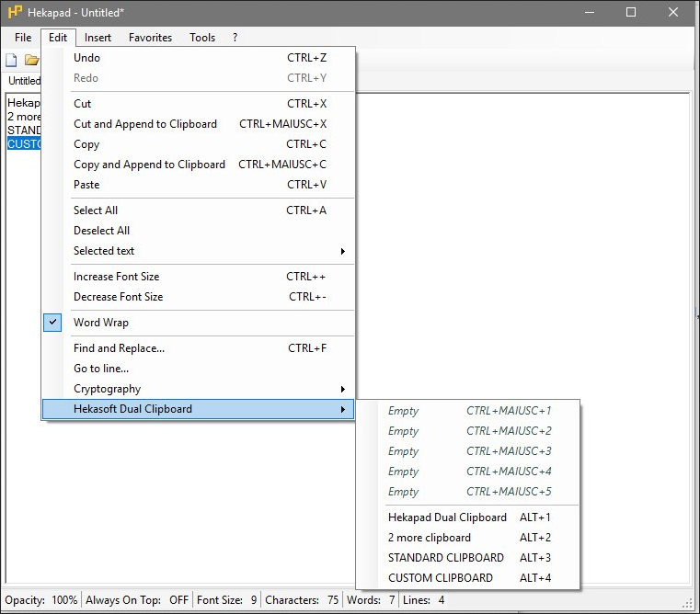
Task: Open the question mark help menu
Action: [x=235, y=38]
